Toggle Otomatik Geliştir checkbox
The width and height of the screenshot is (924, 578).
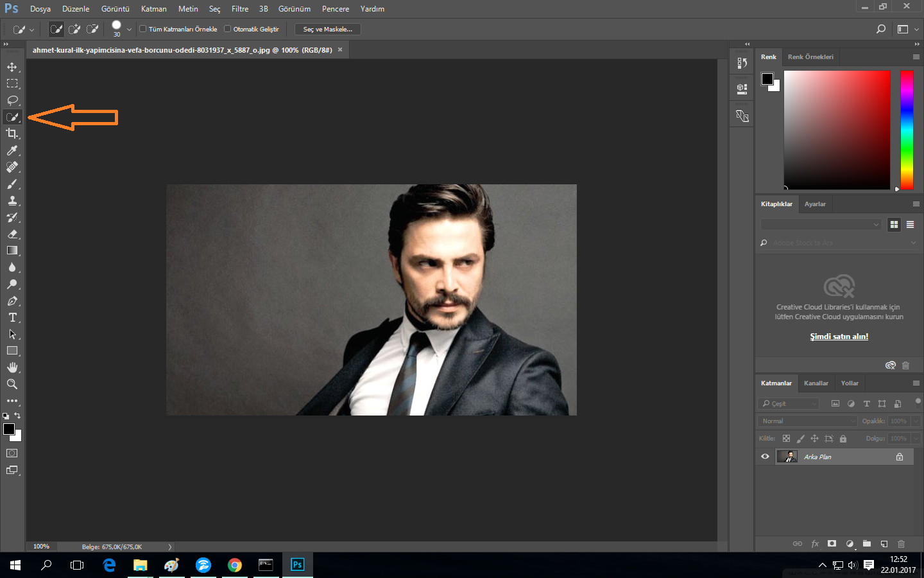(227, 29)
